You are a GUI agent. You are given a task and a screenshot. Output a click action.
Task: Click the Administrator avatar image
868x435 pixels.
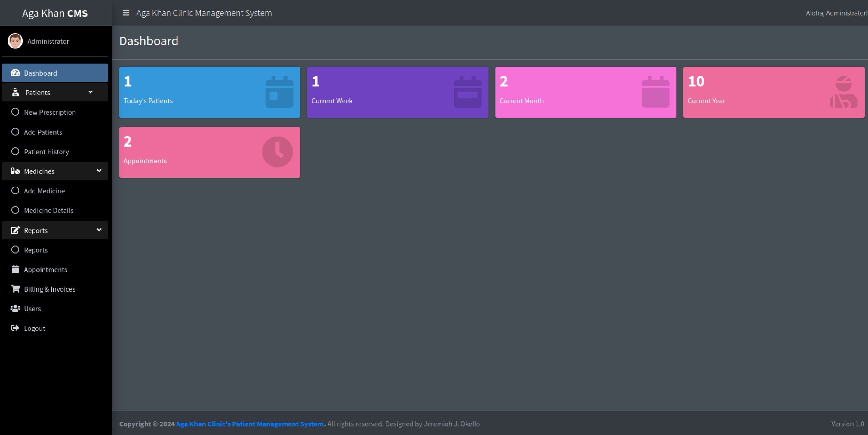pos(15,41)
